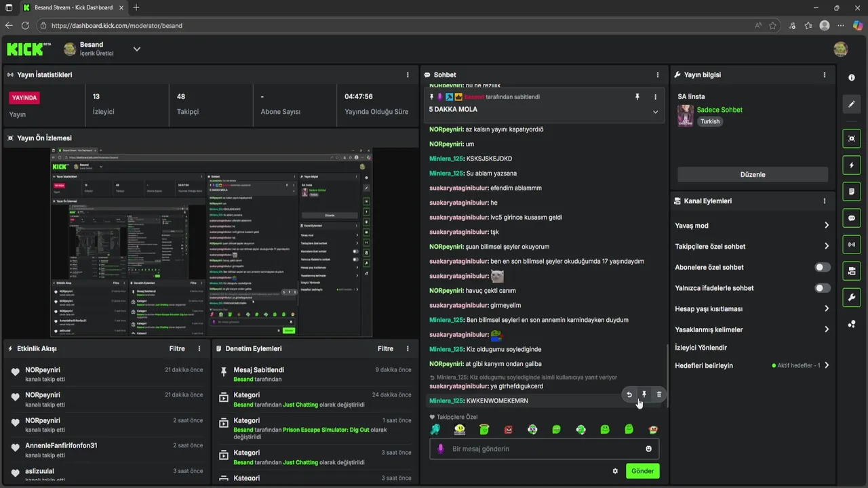Open user profile avatar at top right

click(x=841, y=49)
